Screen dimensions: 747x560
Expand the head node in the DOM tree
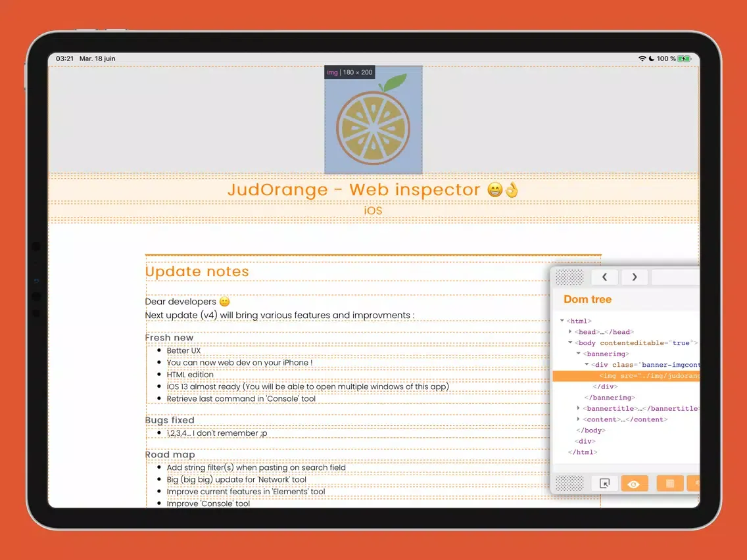coord(570,331)
